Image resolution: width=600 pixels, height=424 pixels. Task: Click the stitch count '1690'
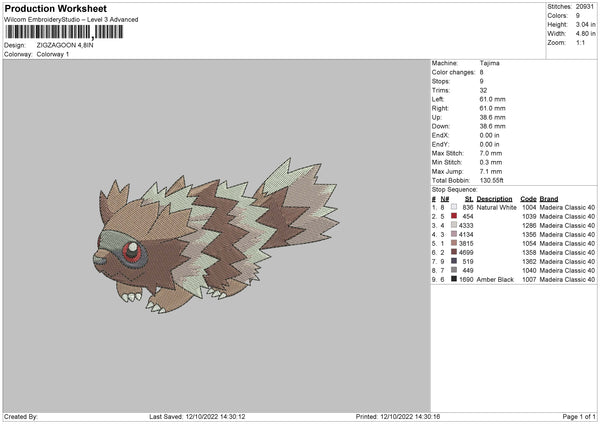[466, 279]
